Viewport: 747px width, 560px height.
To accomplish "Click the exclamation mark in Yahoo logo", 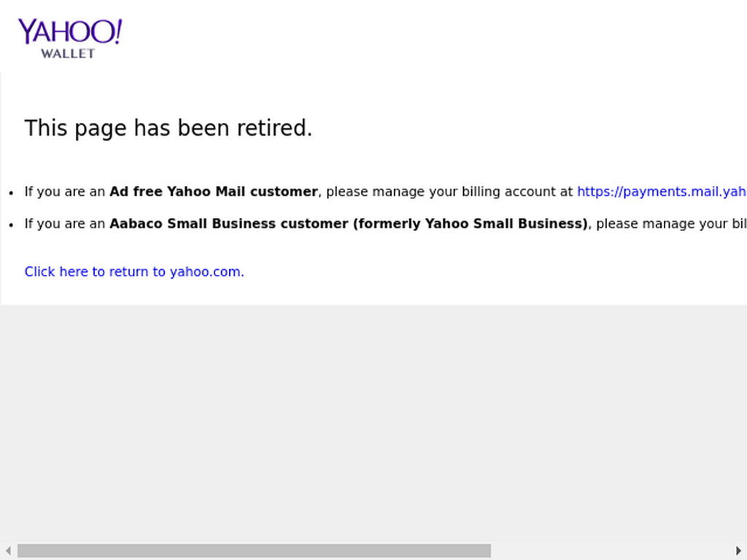I will [117, 31].
